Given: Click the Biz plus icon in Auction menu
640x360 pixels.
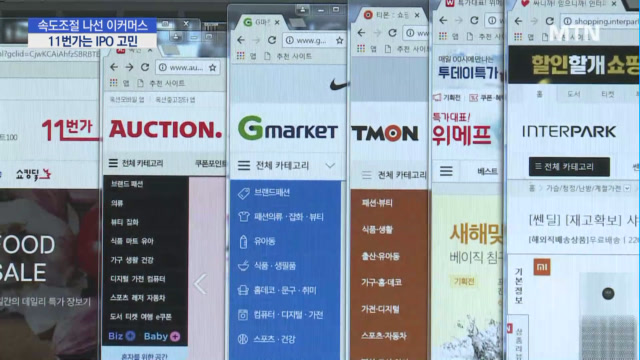Looking at the screenshot, I should click(131, 336).
